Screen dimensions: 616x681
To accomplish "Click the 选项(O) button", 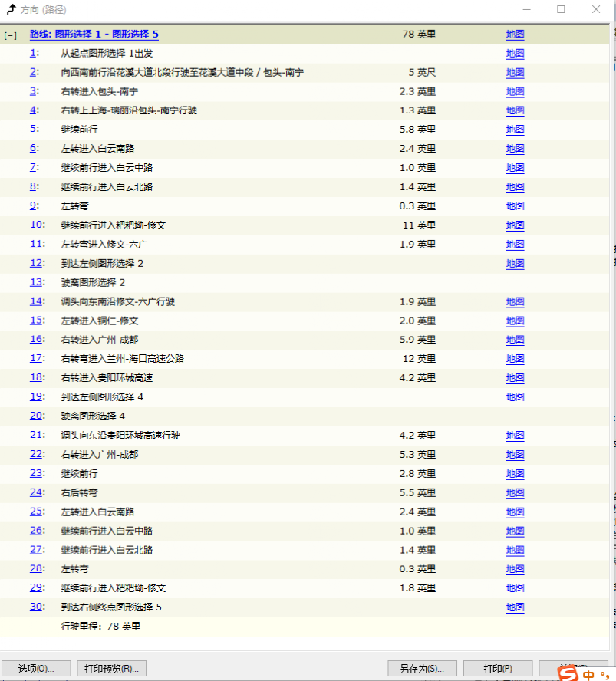I will pos(36,667).
